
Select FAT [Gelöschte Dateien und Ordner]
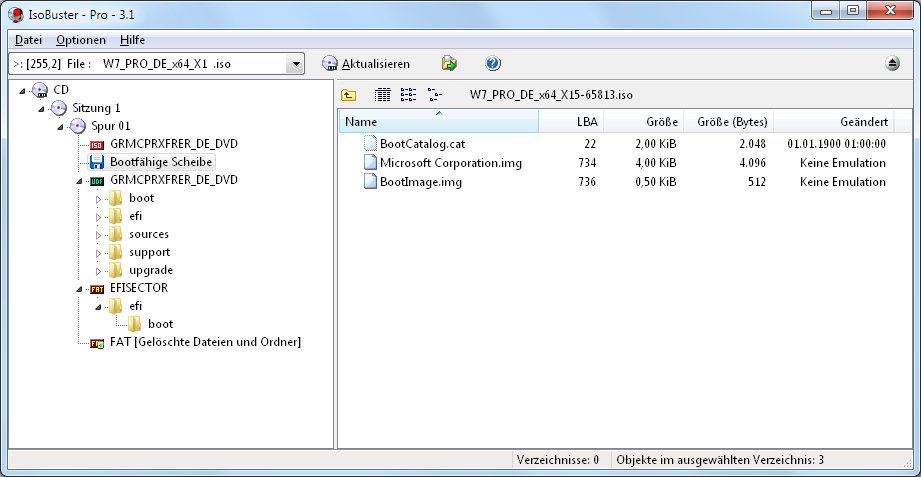click(206, 342)
